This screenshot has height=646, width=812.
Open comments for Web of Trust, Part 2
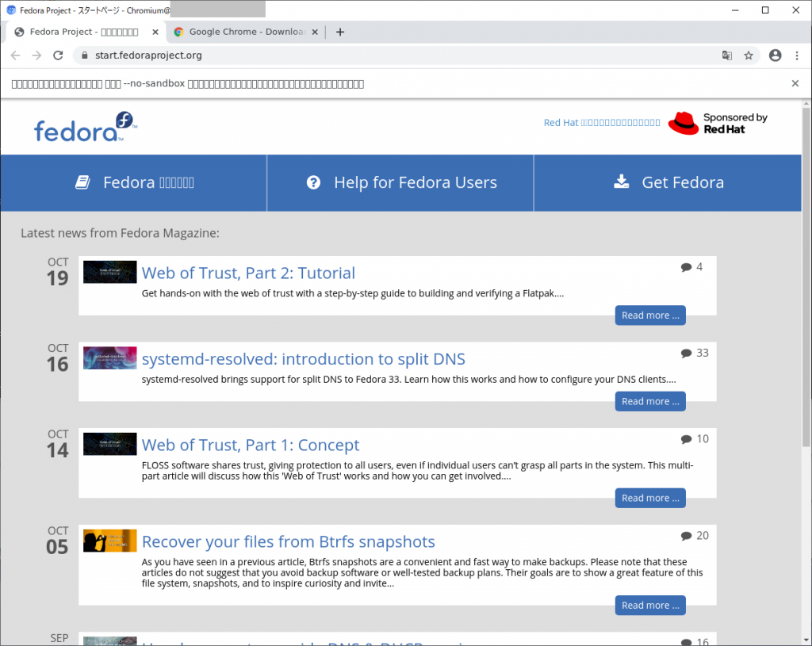point(691,267)
